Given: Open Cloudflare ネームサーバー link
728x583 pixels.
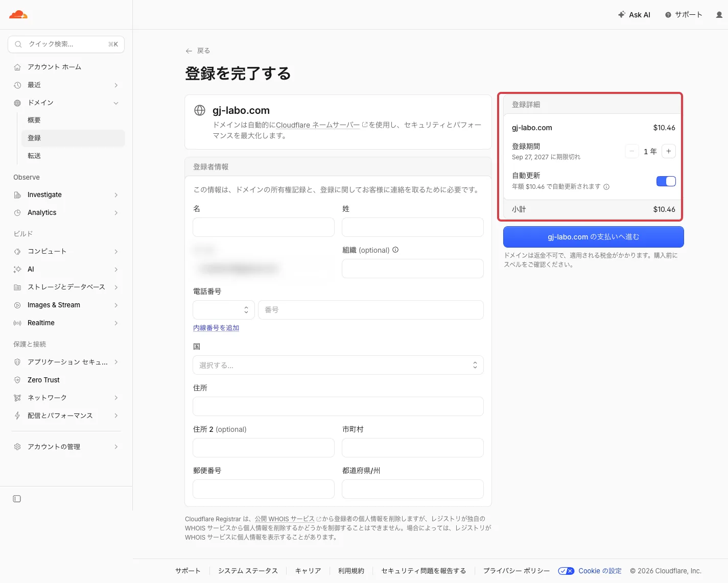Looking at the screenshot, I should click(x=321, y=125).
